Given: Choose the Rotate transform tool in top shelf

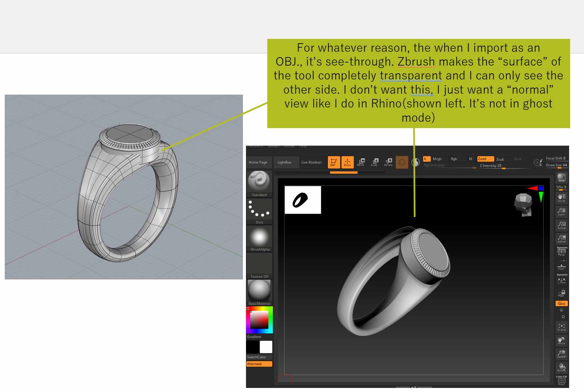Looking at the screenshot, I should [x=388, y=162].
